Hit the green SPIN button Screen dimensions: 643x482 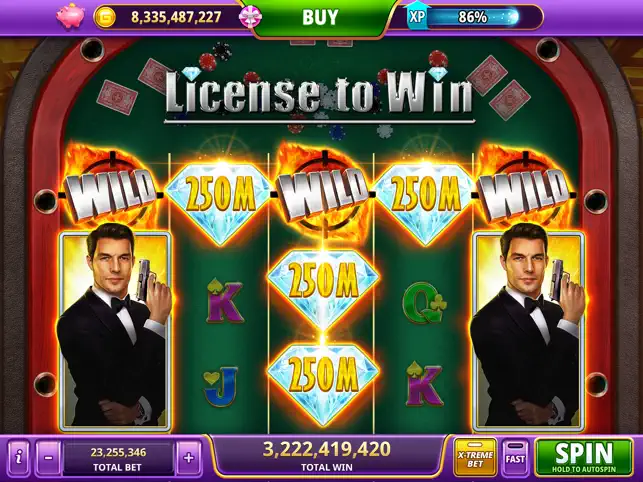(584, 457)
